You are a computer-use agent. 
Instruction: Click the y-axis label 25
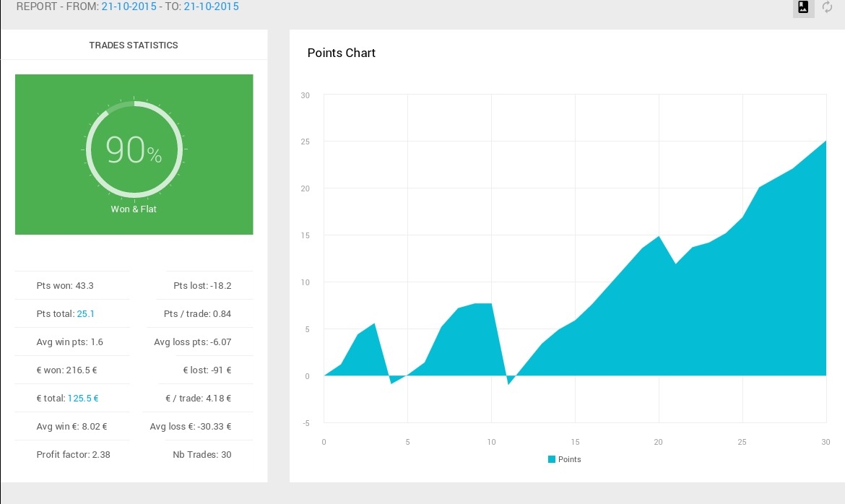coord(305,142)
